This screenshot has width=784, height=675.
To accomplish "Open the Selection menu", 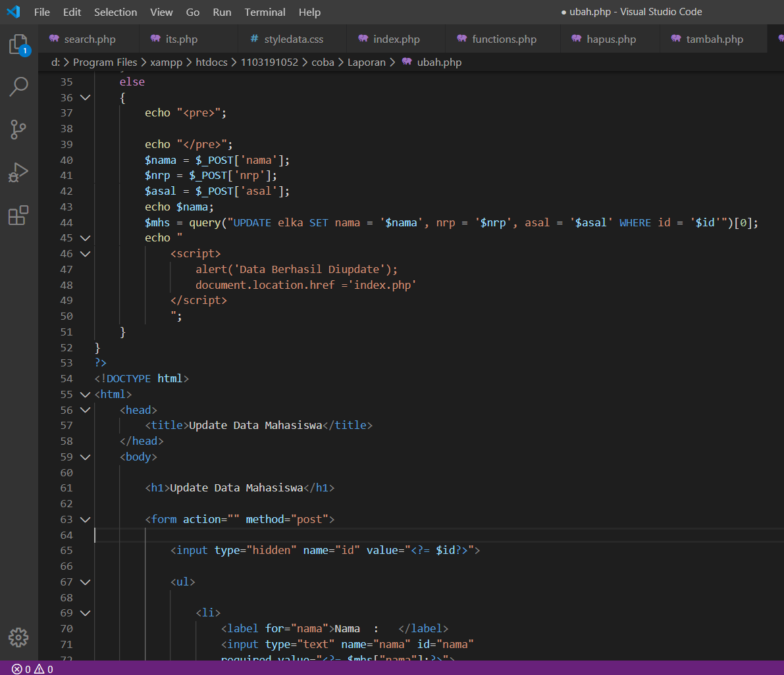I will click(x=115, y=12).
